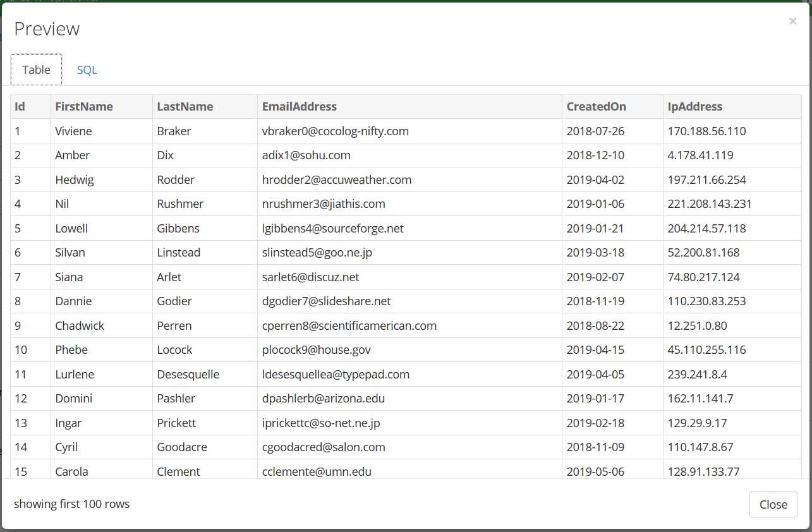Select the first name Siana

pos(69,277)
